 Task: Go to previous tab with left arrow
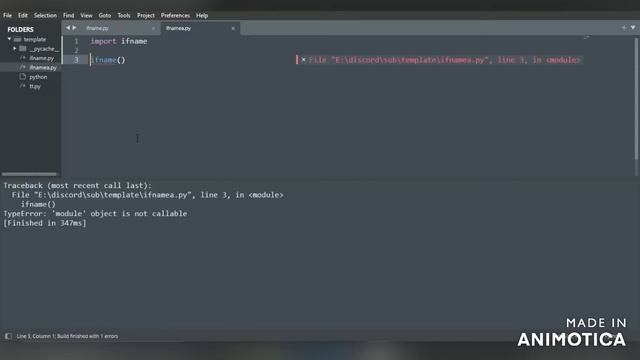point(68,28)
